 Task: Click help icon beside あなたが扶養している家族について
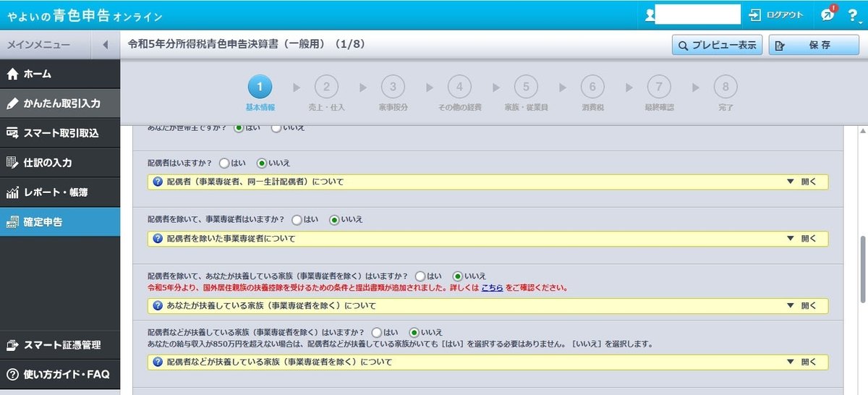coord(158,305)
